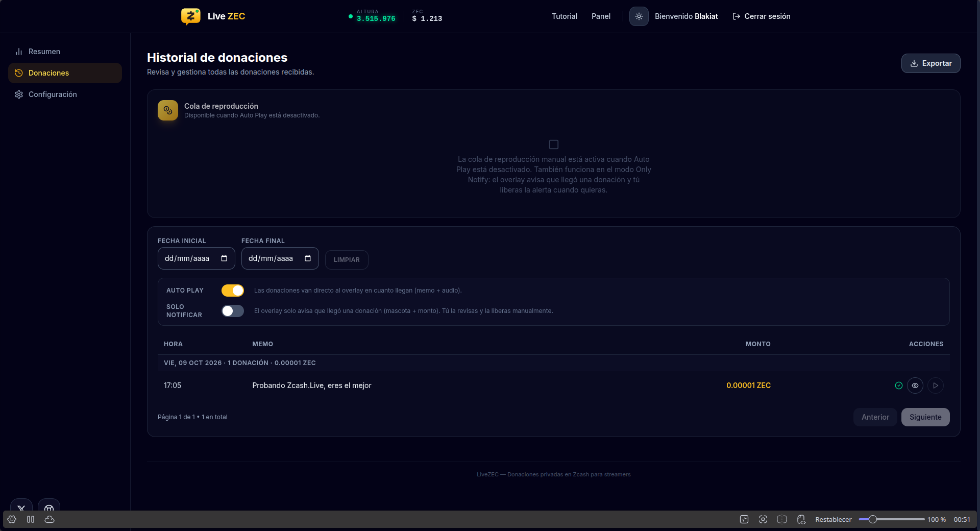Adjust the zoom slider in bottom bar
This screenshot has height=531, width=980.
coord(891,519)
